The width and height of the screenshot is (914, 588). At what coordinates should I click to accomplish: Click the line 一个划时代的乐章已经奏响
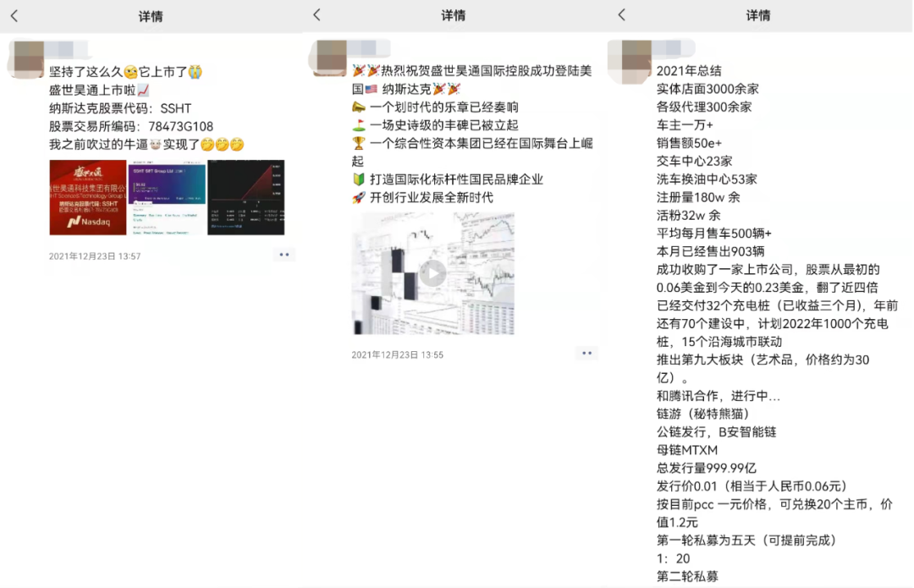436,107
